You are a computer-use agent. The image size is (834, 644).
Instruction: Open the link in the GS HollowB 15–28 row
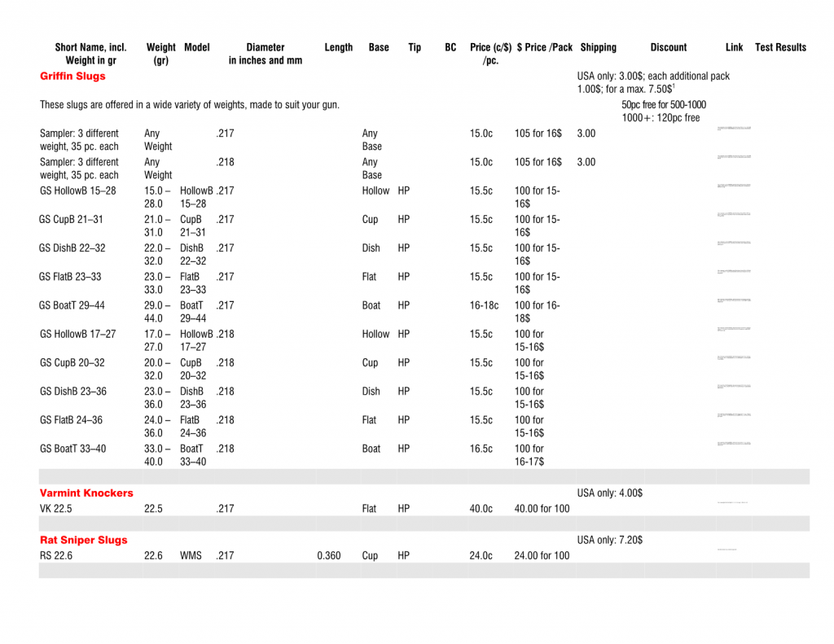pos(734,186)
